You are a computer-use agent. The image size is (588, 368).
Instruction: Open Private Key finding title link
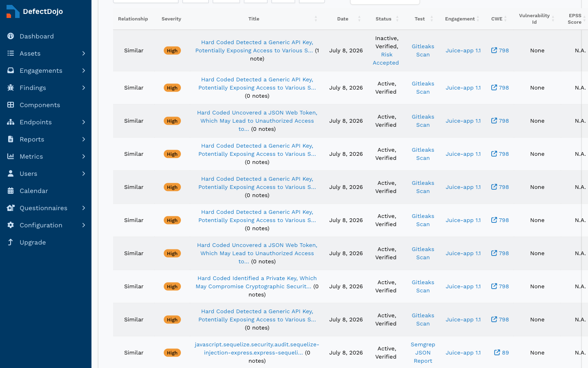coord(256,282)
